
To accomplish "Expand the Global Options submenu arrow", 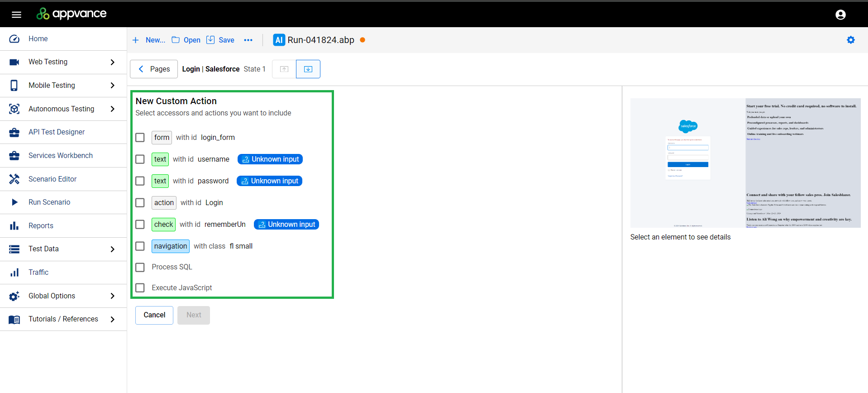I will point(113,296).
